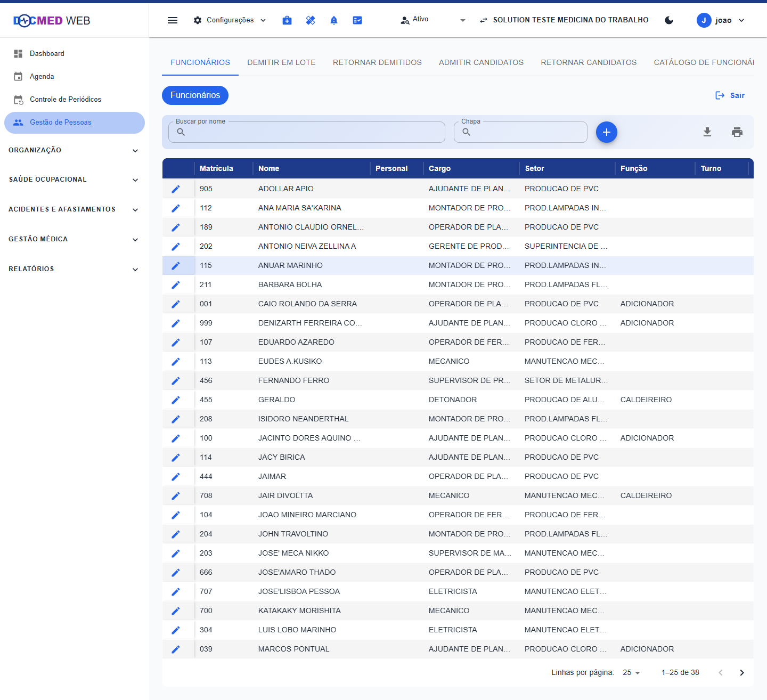Open Controle de Periódicos in sidebar
Screen dimensions: 767x700
point(74,100)
